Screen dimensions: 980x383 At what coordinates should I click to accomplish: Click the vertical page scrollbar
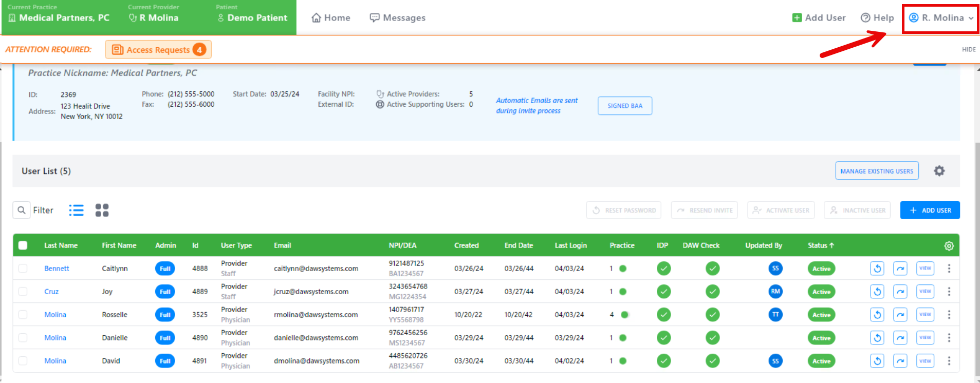[x=977, y=259]
